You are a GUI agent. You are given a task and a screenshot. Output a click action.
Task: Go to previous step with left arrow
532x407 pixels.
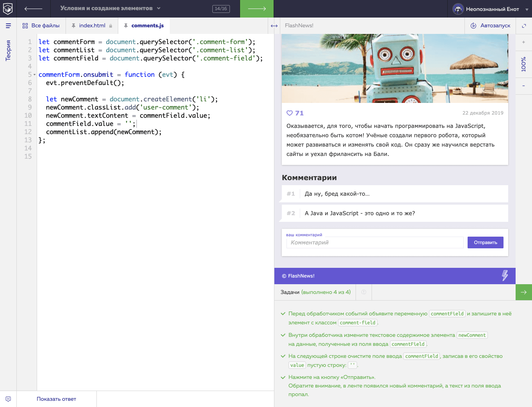point(33,9)
